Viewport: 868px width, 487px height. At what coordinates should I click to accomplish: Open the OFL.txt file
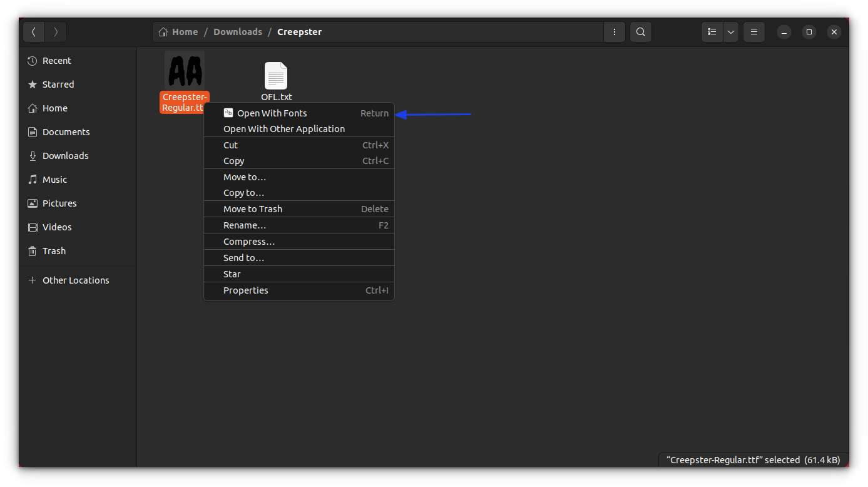point(276,75)
